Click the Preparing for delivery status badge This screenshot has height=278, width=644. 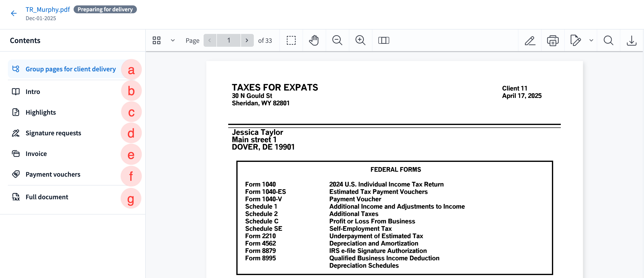pos(105,9)
